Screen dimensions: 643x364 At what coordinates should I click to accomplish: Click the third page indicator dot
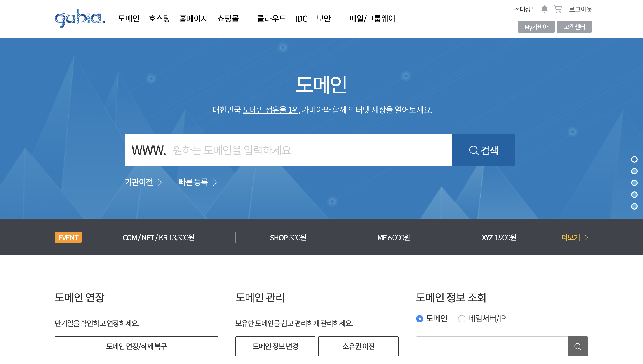point(634,183)
